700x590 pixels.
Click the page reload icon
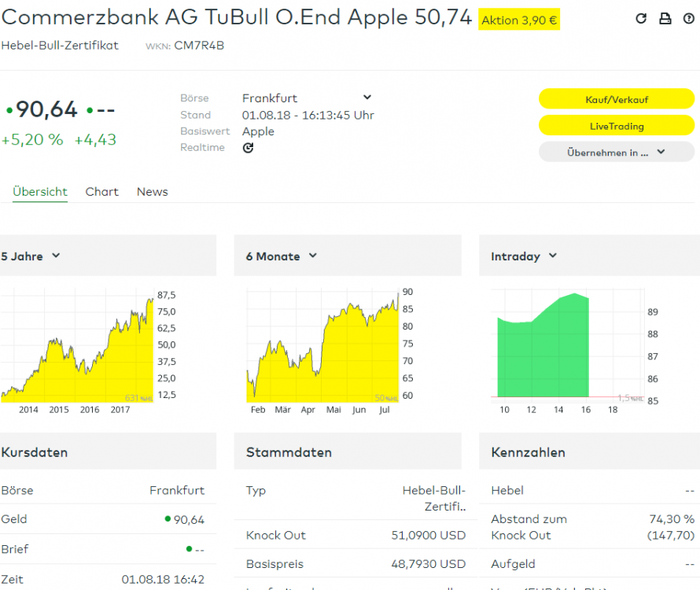point(641,19)
